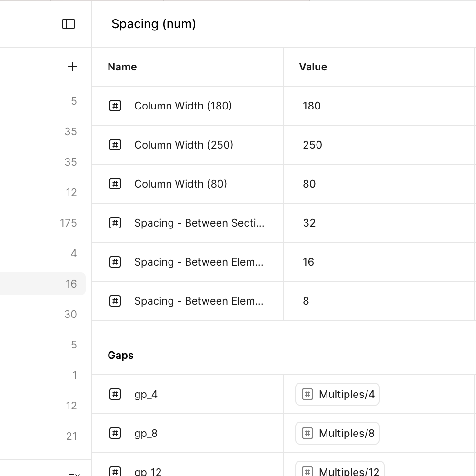Select the sidebar collection showing 175
This screenshot has width=476, height=476.
(x=43, y=223)
